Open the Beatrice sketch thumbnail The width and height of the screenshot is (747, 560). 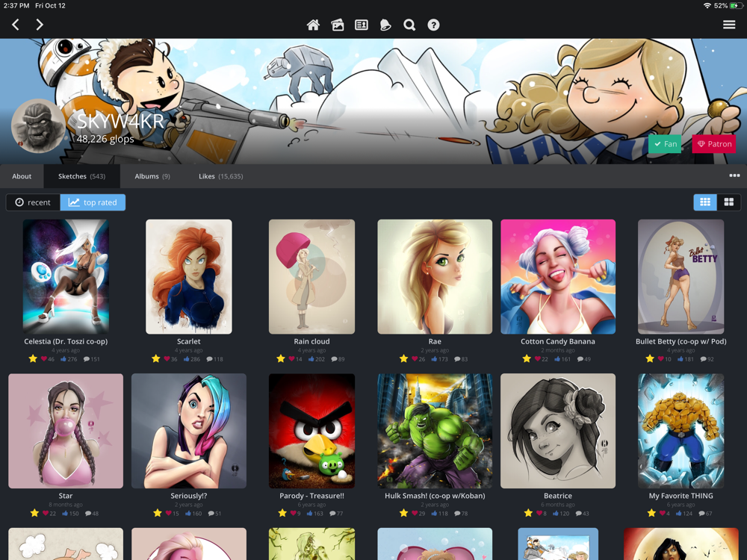[x=558, y=431]
